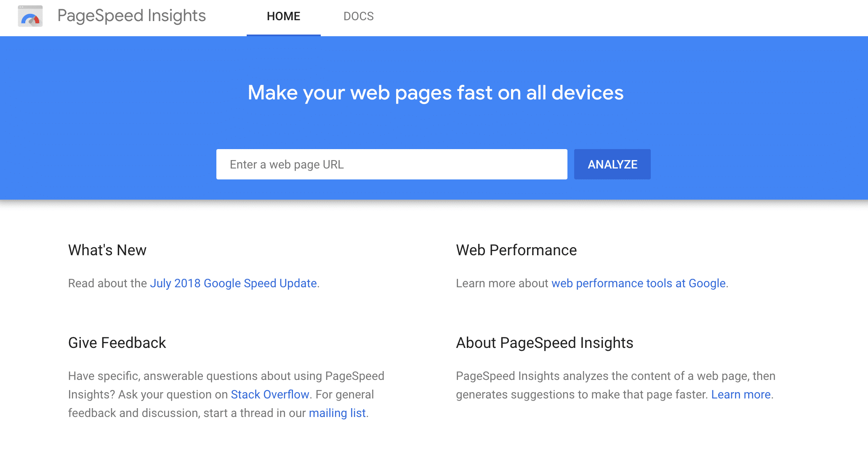The width and height of the screenshot is (868, 449).
Task: Return home via the HOME navigation item
Action: coord(283,16)
